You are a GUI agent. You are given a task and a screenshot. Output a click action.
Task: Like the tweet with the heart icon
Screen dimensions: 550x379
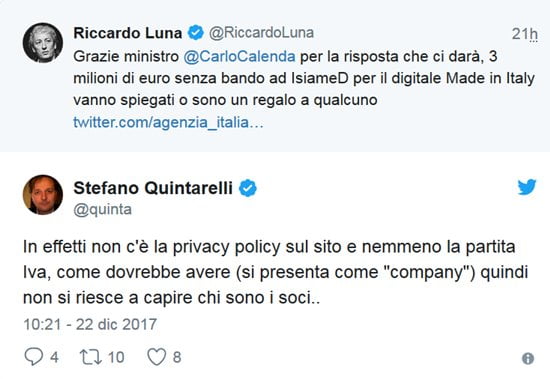point(156,357)
